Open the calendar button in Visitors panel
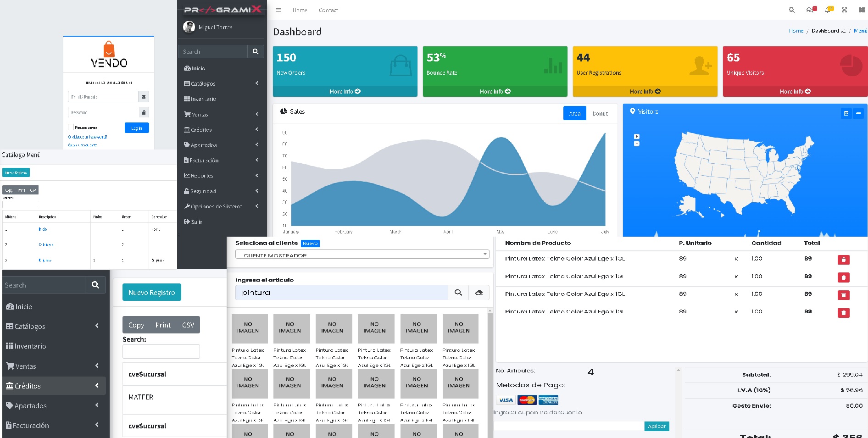 [x=846, y=113]
